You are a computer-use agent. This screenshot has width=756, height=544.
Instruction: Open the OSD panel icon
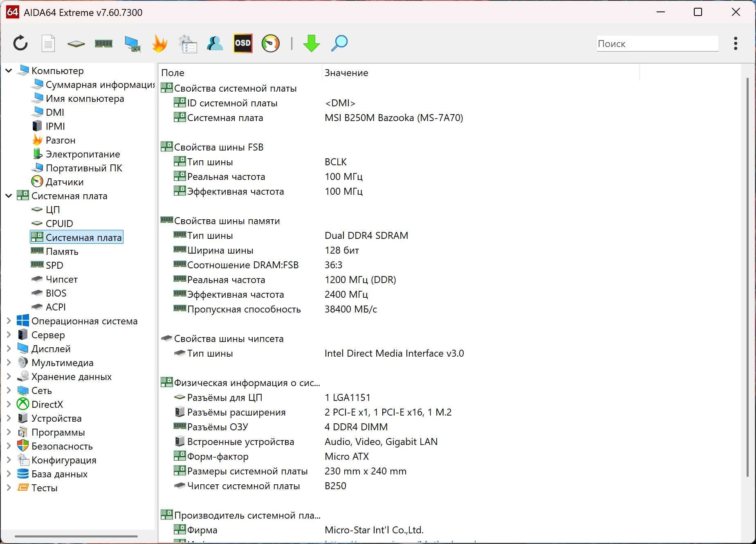pos(243,43)
